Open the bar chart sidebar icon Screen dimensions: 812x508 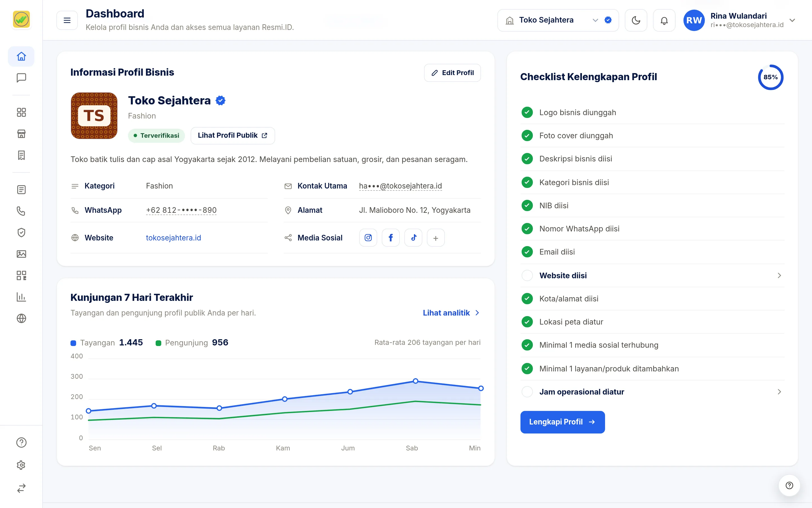coord(21,297)
